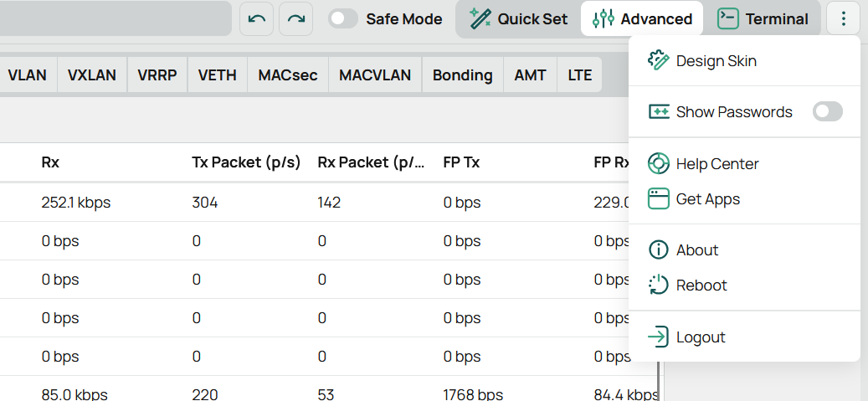Screen dimensions: 868x401
Task: Click the 220 Tx packet value
Action: pyautogui.click(x=205, y=394)
